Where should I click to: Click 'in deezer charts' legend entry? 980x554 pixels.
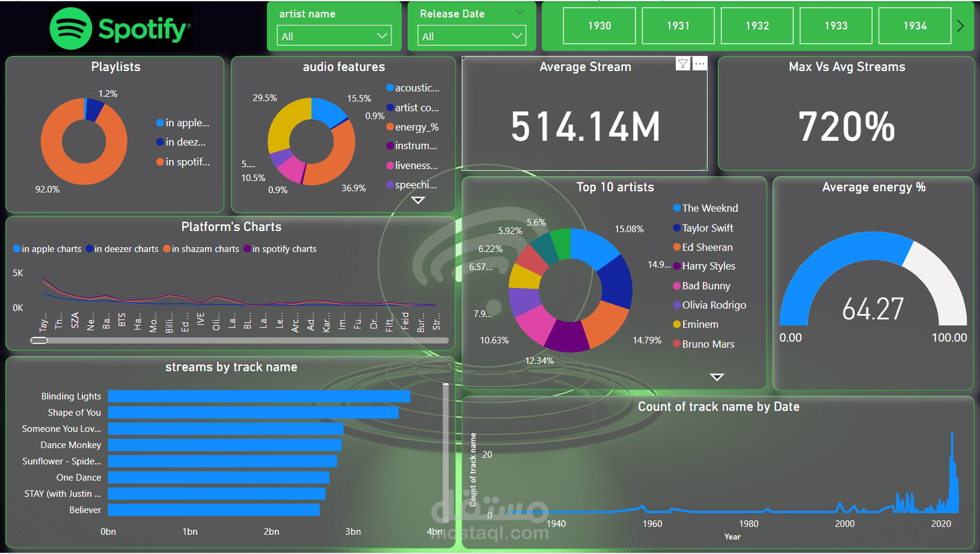tap(122, 249)
